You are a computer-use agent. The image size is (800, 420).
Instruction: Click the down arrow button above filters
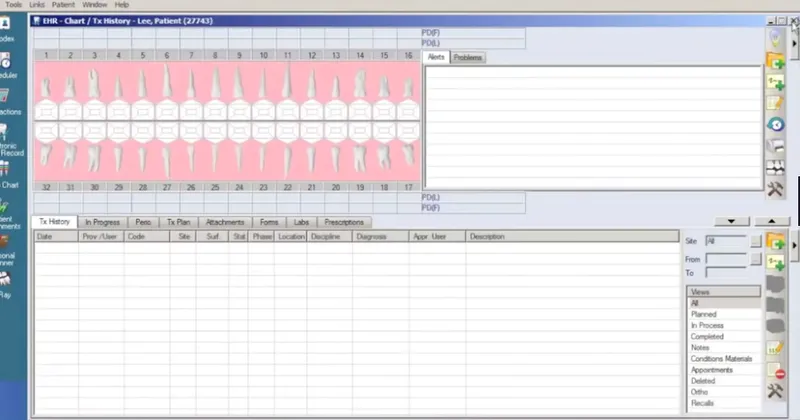(732, 221)
